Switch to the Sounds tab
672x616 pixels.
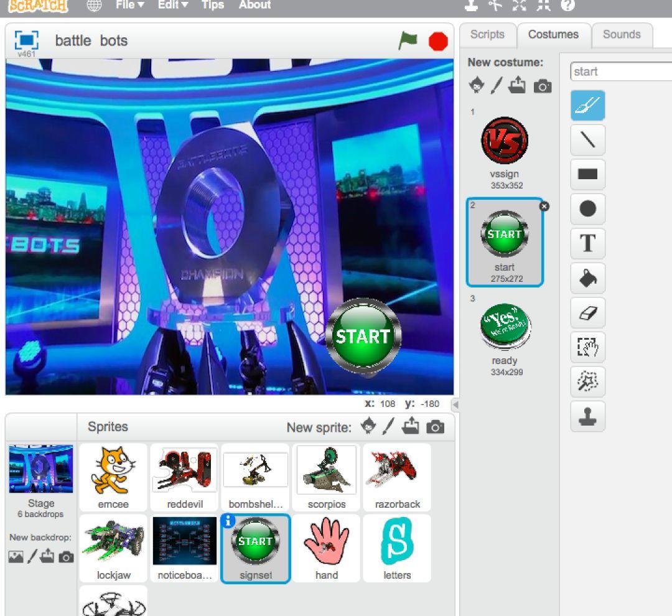(622, 34)
